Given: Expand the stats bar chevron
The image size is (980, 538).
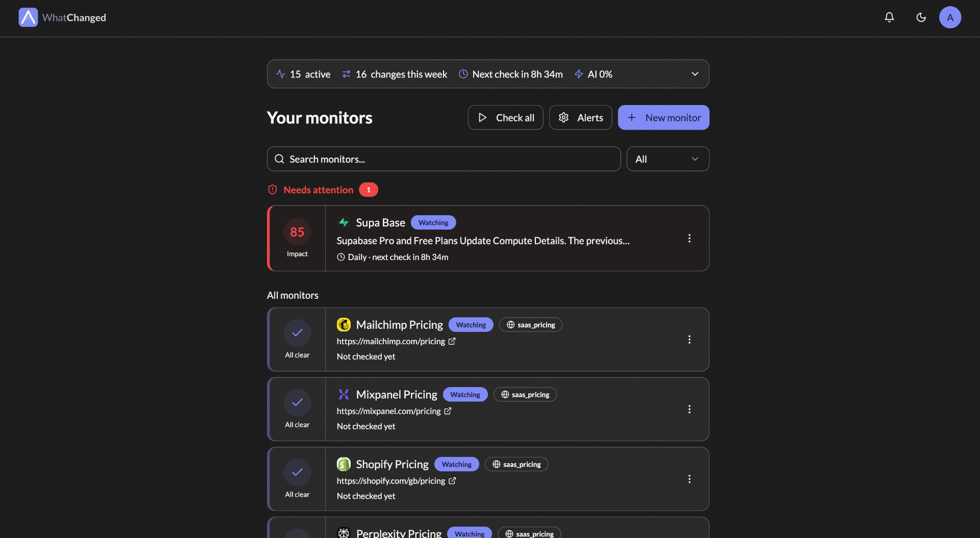Looking at the screenshot, I should (695, 73).
